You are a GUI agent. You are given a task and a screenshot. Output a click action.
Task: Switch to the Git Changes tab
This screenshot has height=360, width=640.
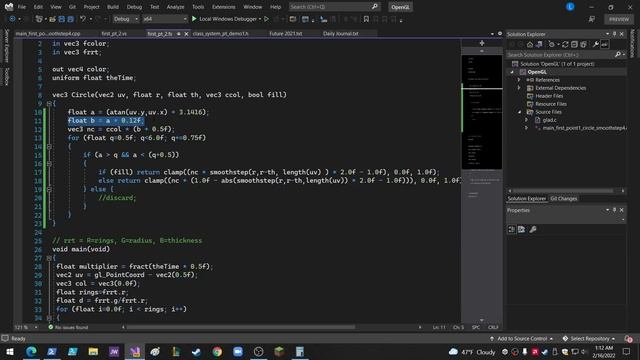tap(564, 198)
